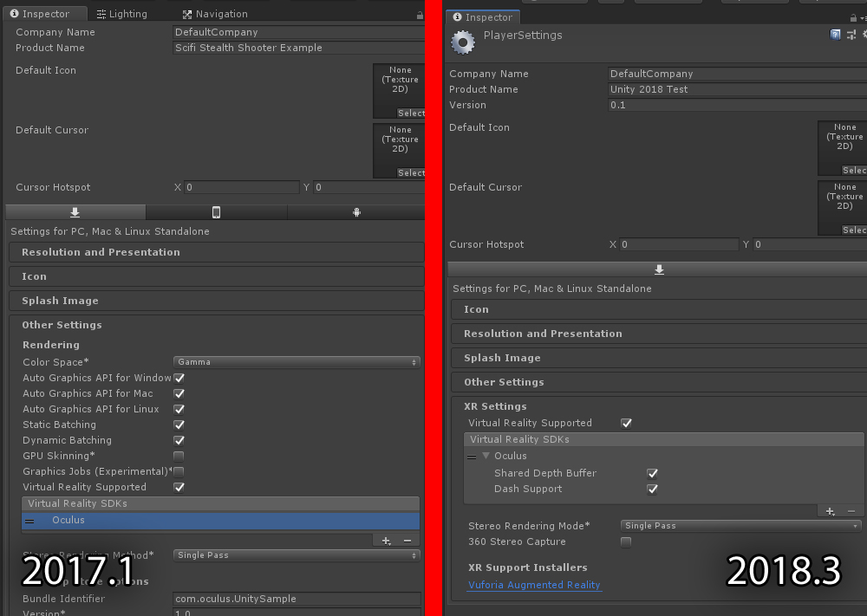Image resolution: width=867 pixels, height=616 pixels.
Task: Open the help book icon next to PlayerSettings
Action: 836,35
